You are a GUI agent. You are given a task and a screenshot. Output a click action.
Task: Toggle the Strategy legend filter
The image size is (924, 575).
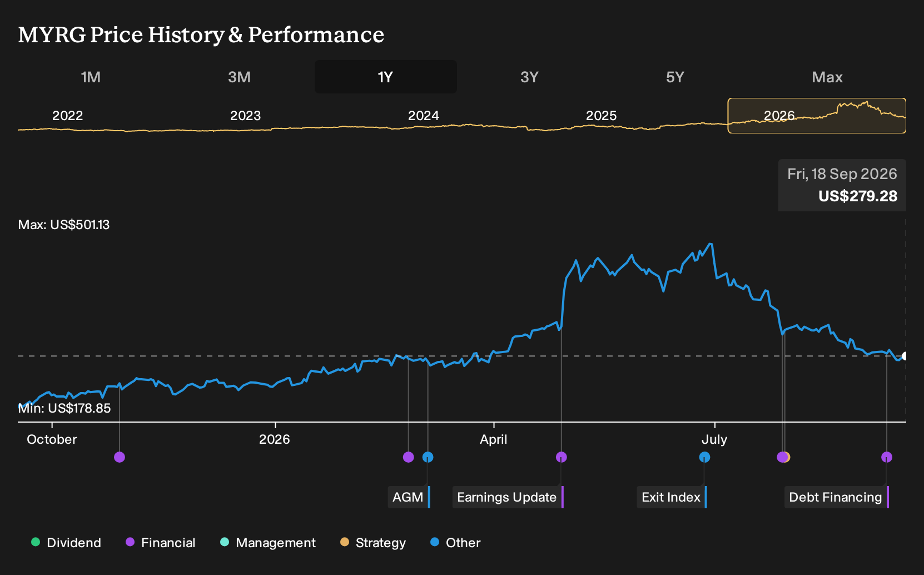pos(373,543)
